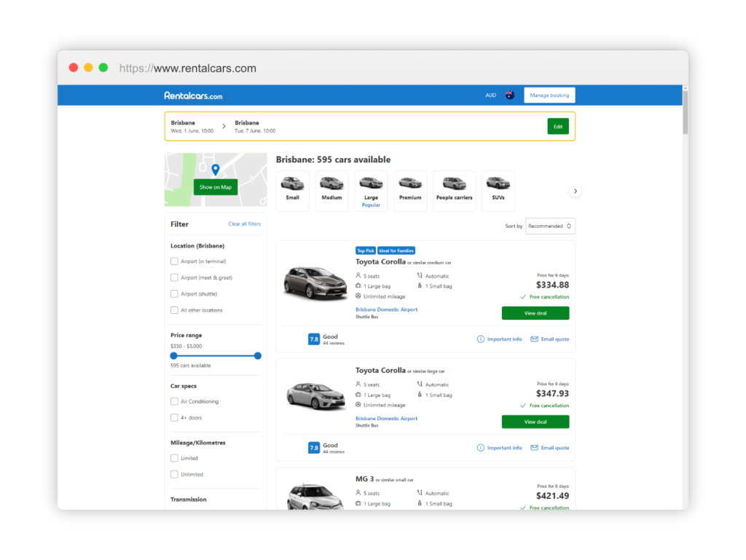Screen dimensions: 746x560
Task: Check the Airport (in terminal) location filter
Action: (174, 261)
